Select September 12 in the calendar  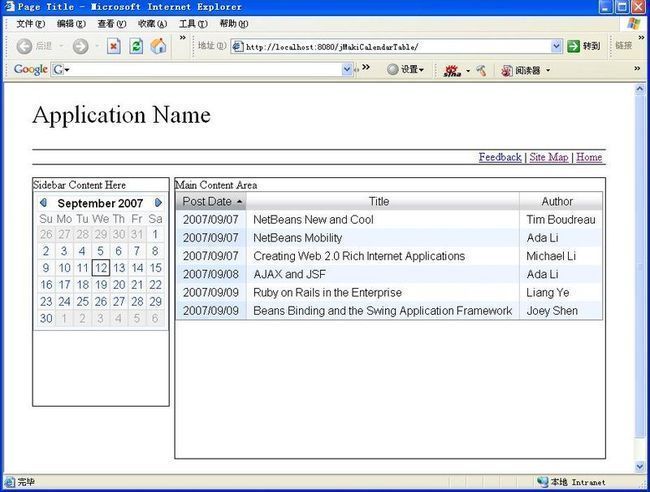tap(101, 268)
